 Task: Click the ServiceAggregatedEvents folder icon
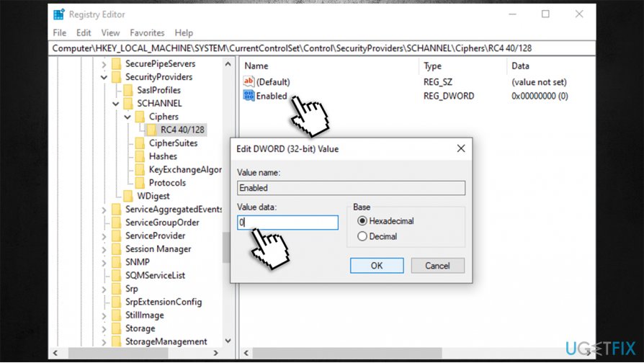coord(117,209)
